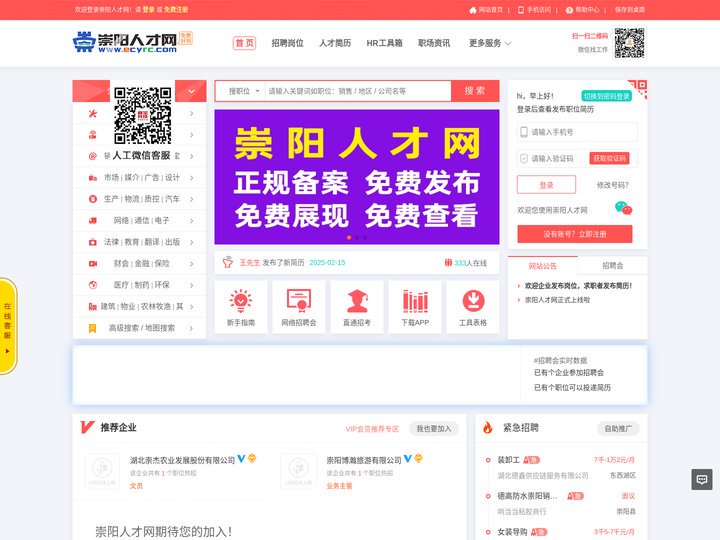This screenshot has width=720, height=540.
Task: Click the home icon next to 网站首页
Action: 472,10
